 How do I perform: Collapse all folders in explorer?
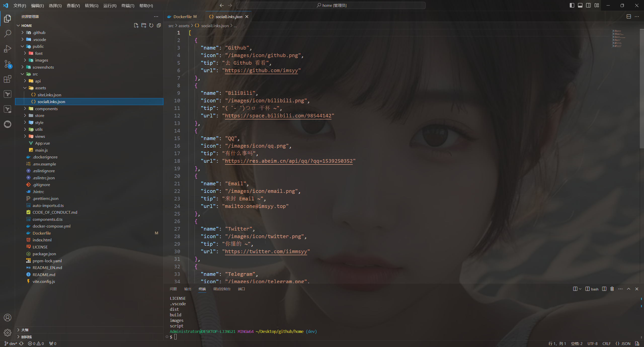(159, 25)
